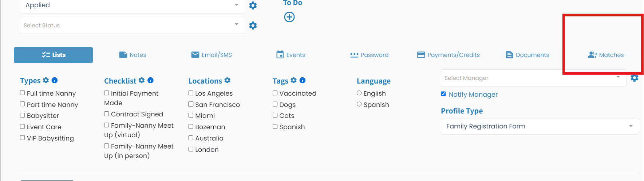644x181 pixels.
Task: Open the Matches tab
Action: tap(606, 55)
